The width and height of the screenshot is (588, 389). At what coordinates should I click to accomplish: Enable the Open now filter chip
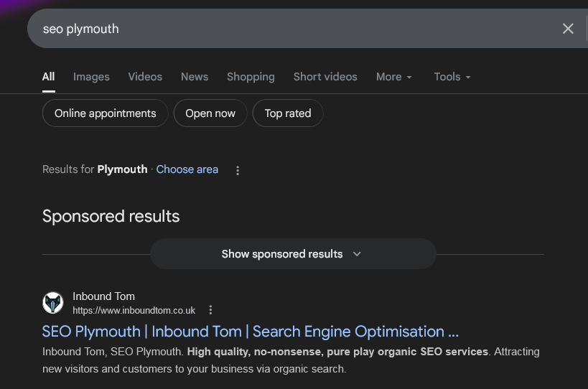210,113
